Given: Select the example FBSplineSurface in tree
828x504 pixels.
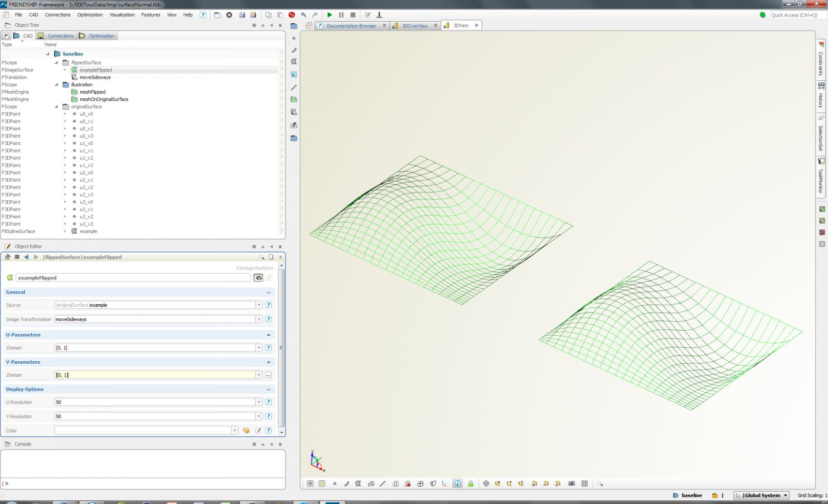Looking at the screenshot, I should tap(88, 231).
